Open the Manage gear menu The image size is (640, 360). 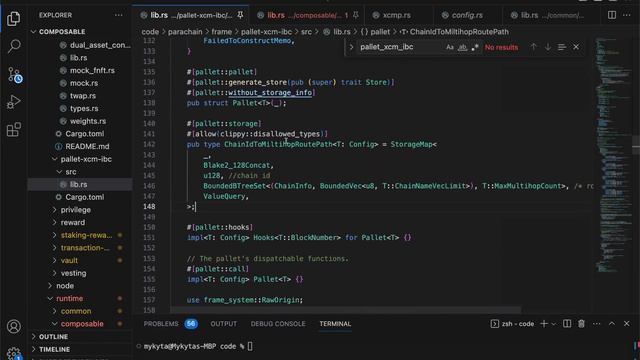13,353
